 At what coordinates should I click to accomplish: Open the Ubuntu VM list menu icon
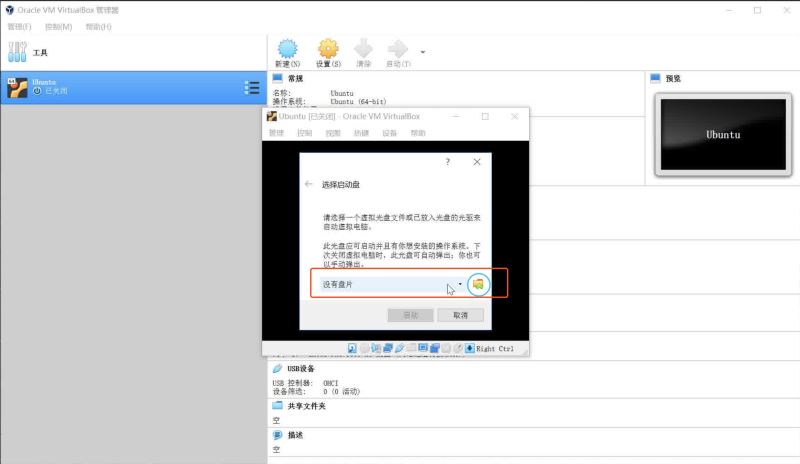252,88
